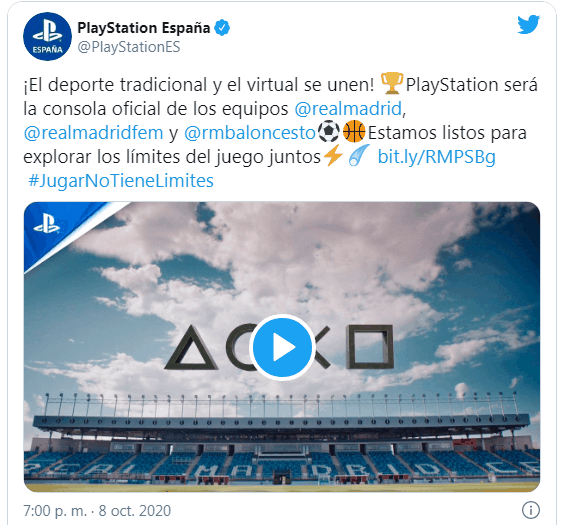Open the @rmbaloncesto mention
567x525 pixels.
click(250, 133)
